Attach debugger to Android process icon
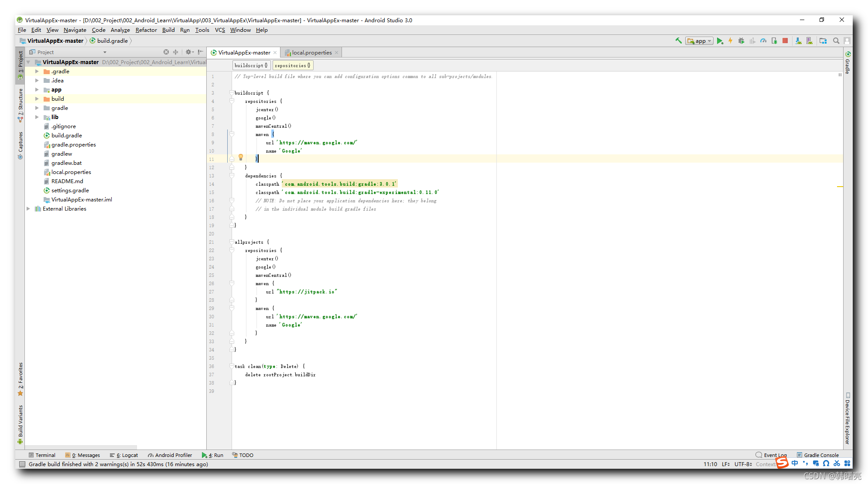 [774, 41]
